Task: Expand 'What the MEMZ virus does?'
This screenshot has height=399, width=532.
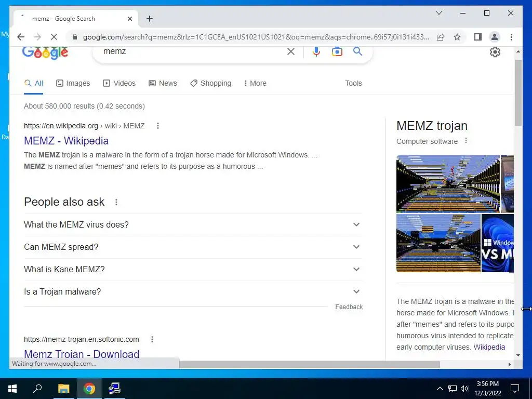Action: coord(193,224)
